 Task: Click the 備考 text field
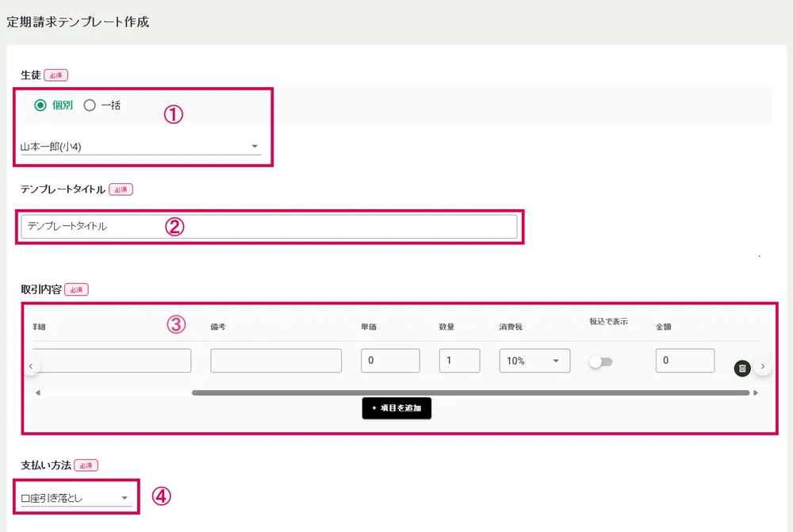pyautogui.click(x=275, y=361)
